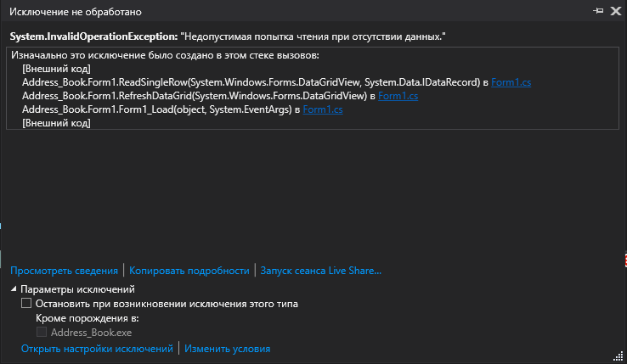Click Копировать подробности link
Viewport: 627px width, 364px height.
pos(189,271)
